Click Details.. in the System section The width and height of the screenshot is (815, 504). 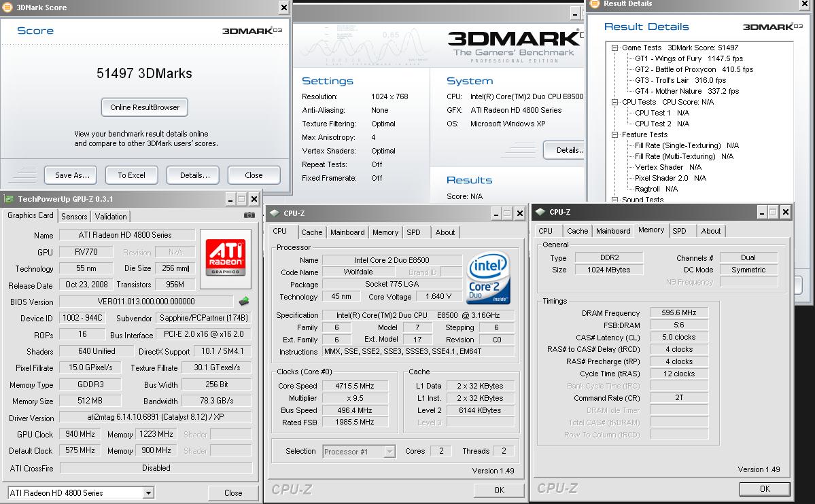coord(564,149)
